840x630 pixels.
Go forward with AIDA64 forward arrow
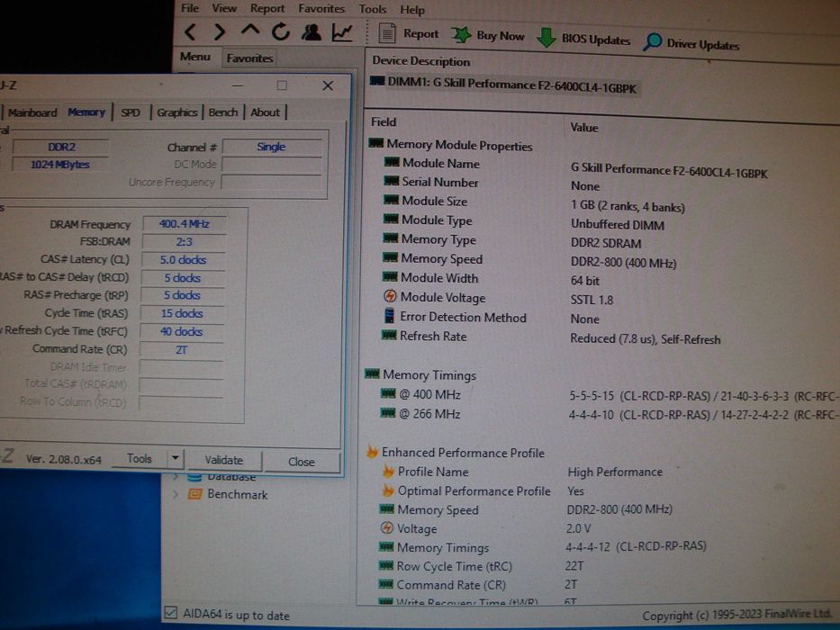click(x=219, y=31)
